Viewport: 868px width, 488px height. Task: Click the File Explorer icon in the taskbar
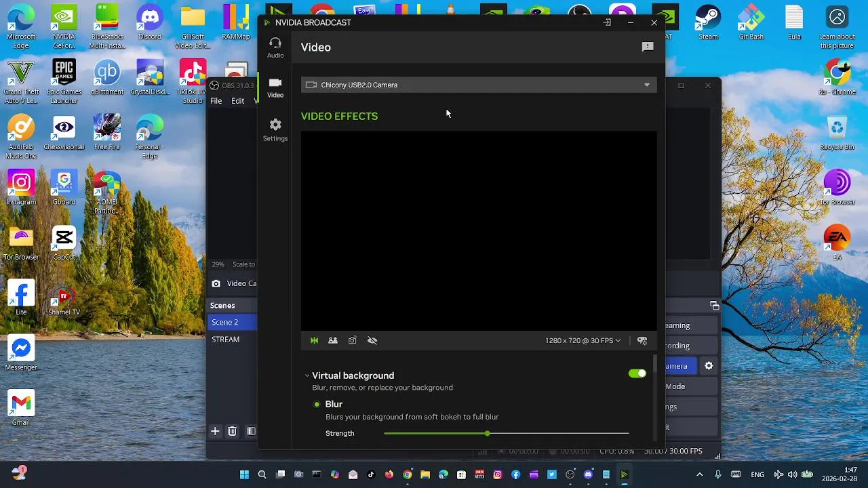(425, 474)
